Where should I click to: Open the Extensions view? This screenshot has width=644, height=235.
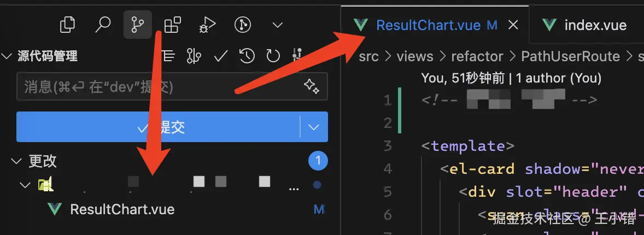click(x=173, y=25)
